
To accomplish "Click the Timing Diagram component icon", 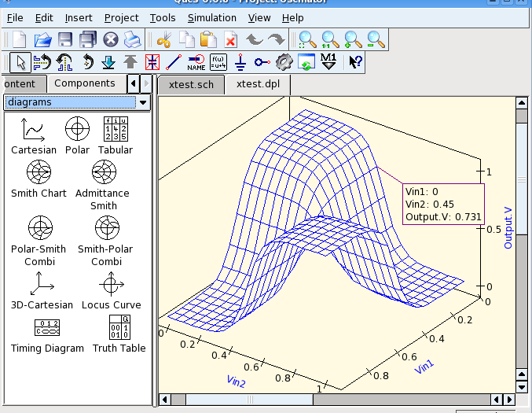I will point(46,326).
